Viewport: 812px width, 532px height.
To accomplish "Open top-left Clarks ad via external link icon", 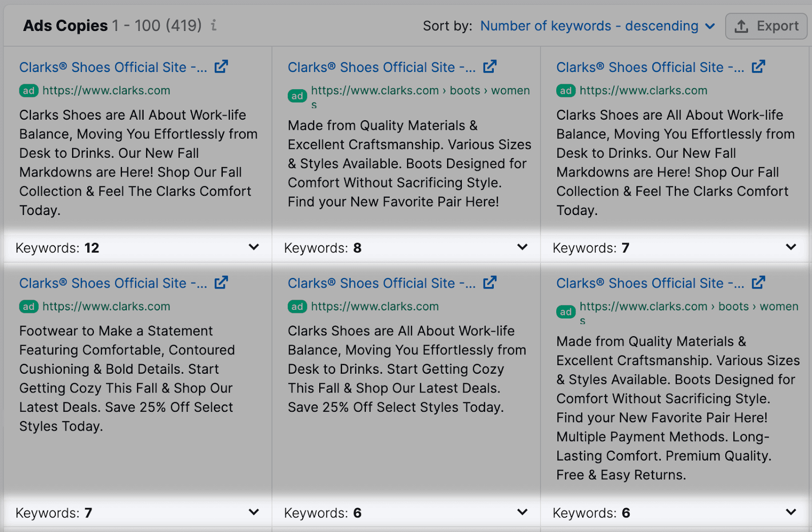I will 221,66.
